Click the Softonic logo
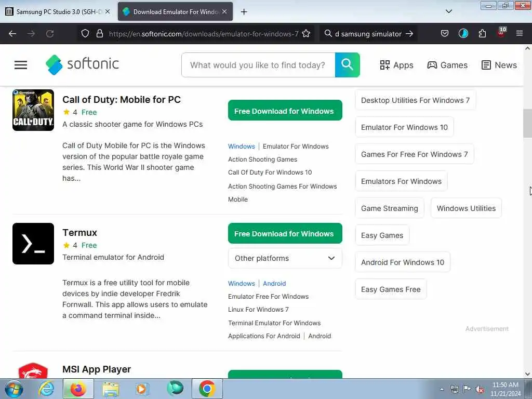This screenshot has width=532, height=399. coord(83,64)
